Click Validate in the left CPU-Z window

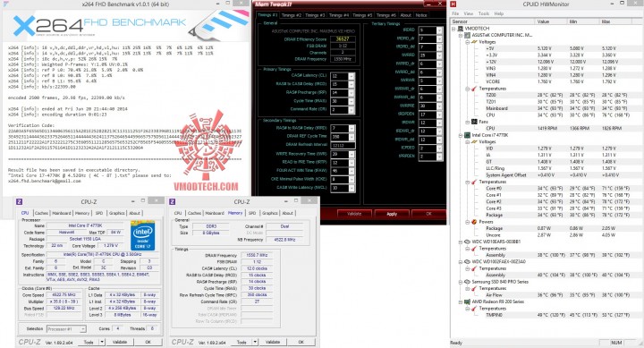[120, 342]
